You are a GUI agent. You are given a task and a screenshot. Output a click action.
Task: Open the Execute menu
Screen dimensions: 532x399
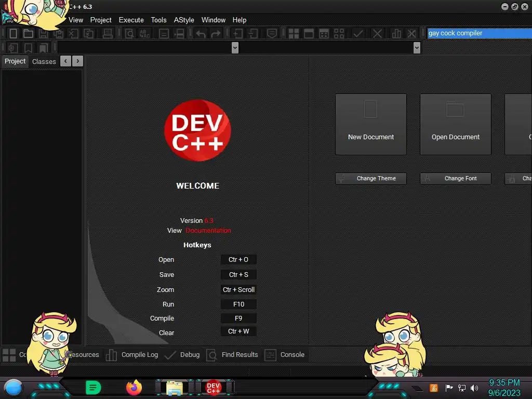click(131, 20)
